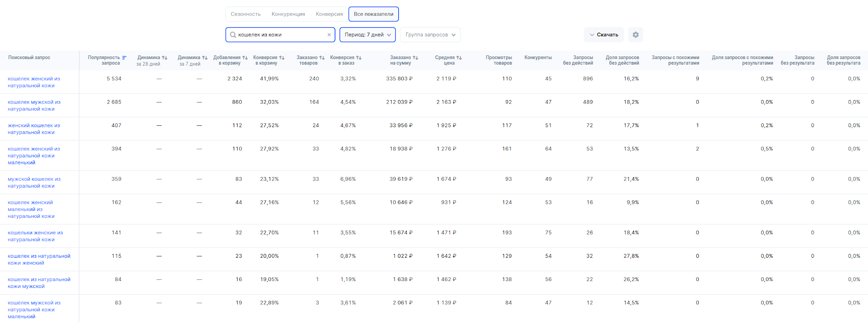Open the Конверсия tab

pos(329,14)
